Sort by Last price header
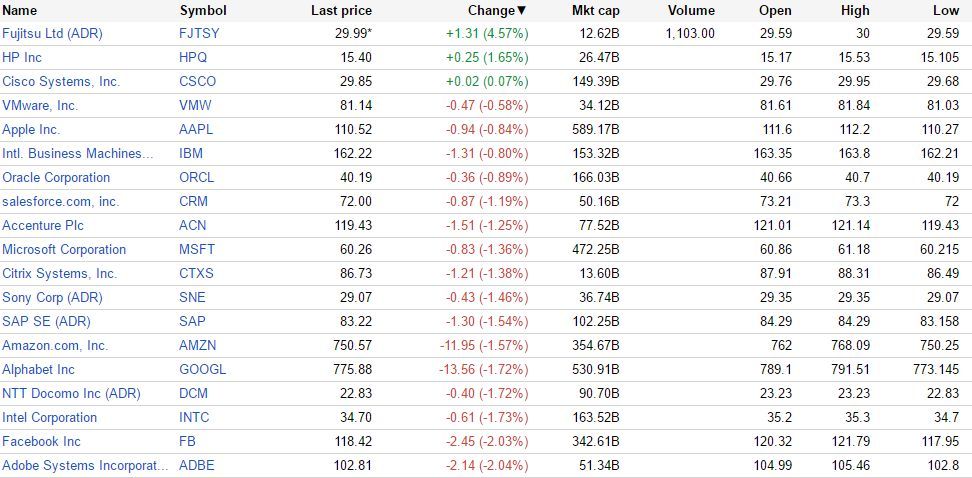This screenshot has height=478, width=972. 341,10
